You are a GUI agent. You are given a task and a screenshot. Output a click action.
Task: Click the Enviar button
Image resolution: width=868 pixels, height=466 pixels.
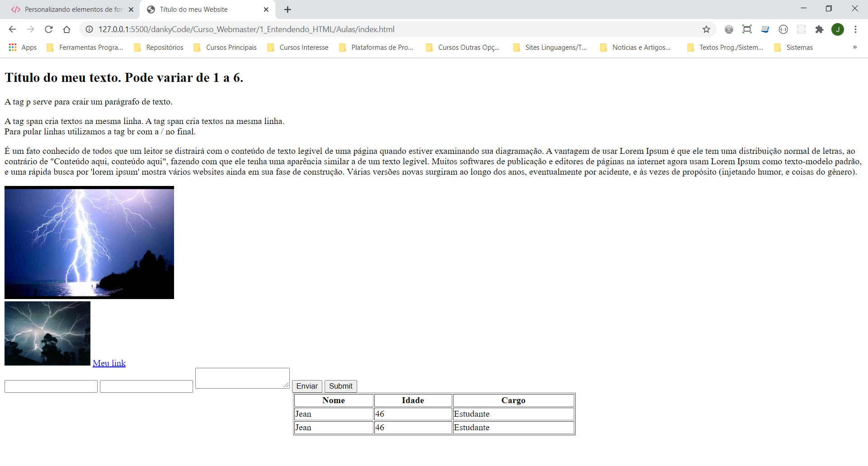pyautogui.click(x=307, y=386)
